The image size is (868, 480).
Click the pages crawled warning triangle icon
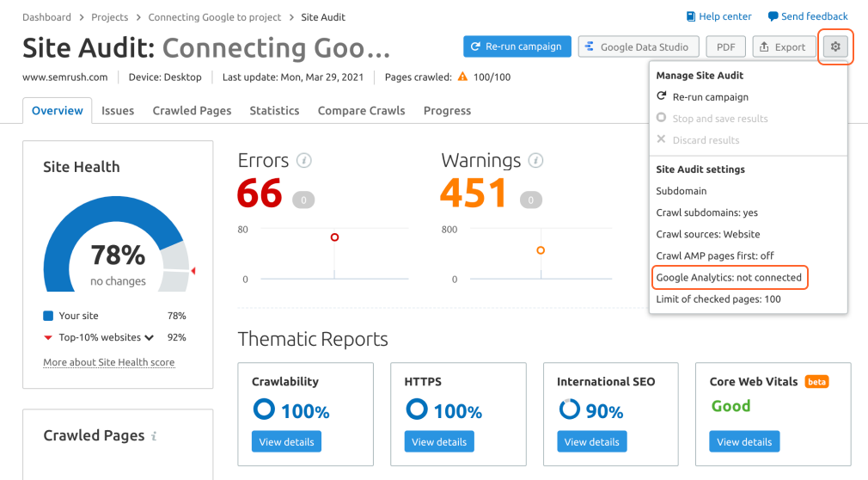(x=462, y=77)
